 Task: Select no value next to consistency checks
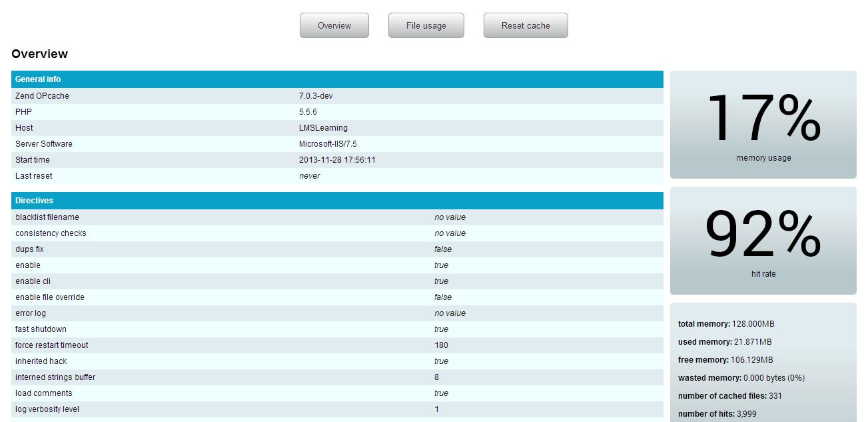pyautogui.click(x=450, y=233)
